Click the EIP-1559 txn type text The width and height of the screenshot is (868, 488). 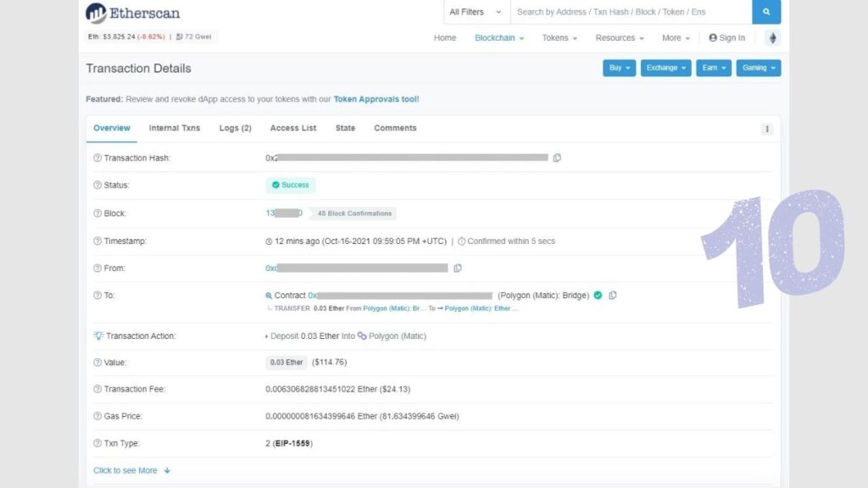292,443
